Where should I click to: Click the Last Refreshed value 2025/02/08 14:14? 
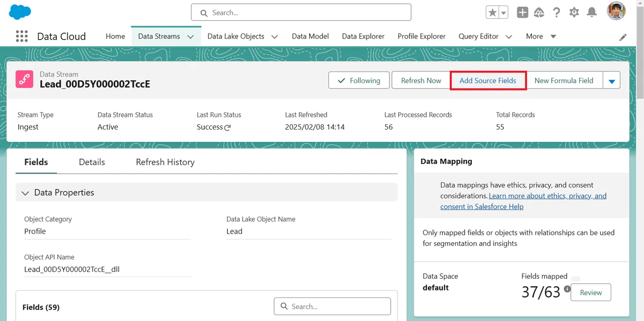315,127
